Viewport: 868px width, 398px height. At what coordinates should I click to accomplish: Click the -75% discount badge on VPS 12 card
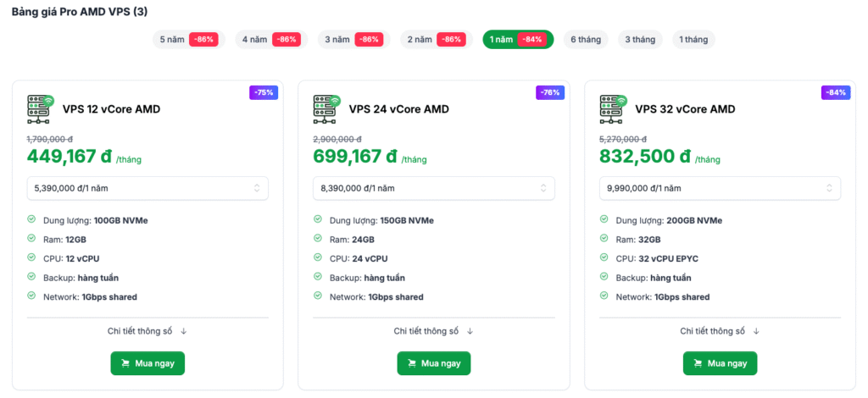pos(263,92)
